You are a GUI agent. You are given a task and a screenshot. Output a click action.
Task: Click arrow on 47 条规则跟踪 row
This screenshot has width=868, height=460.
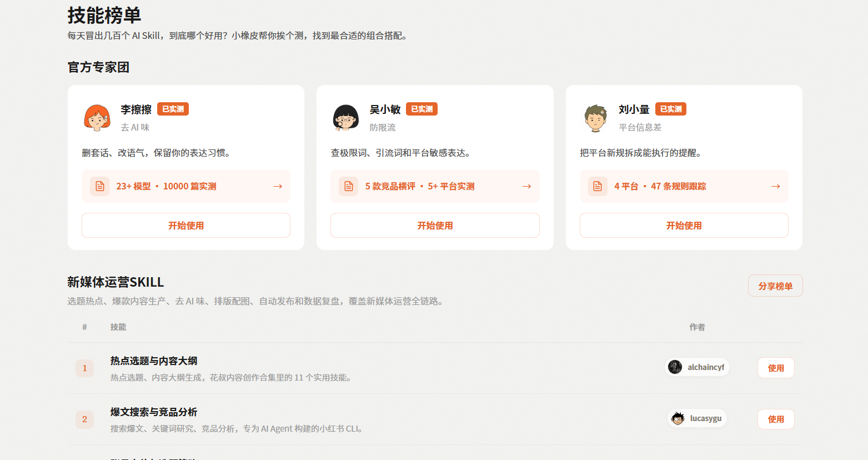(x=776, y=186)
